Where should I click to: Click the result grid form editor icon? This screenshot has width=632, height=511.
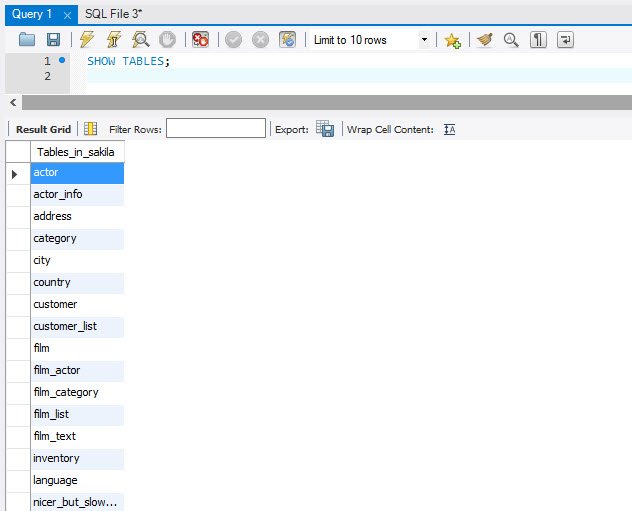click(90, 129)
